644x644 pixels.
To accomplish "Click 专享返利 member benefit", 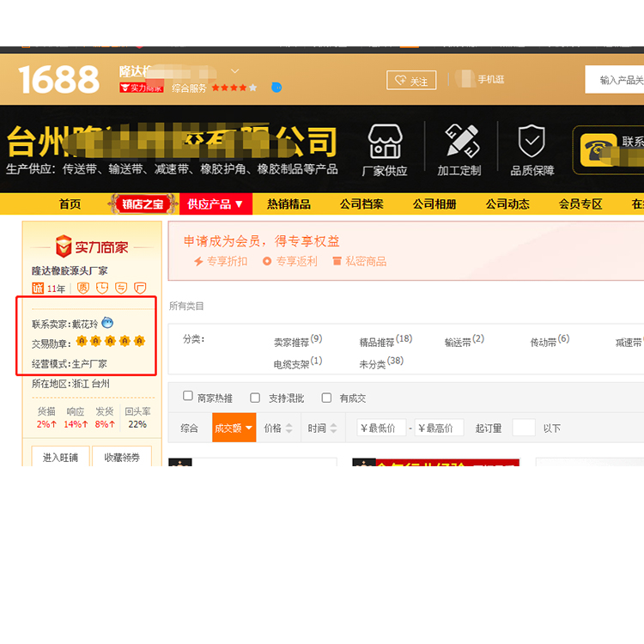I will tap(290, 262).
